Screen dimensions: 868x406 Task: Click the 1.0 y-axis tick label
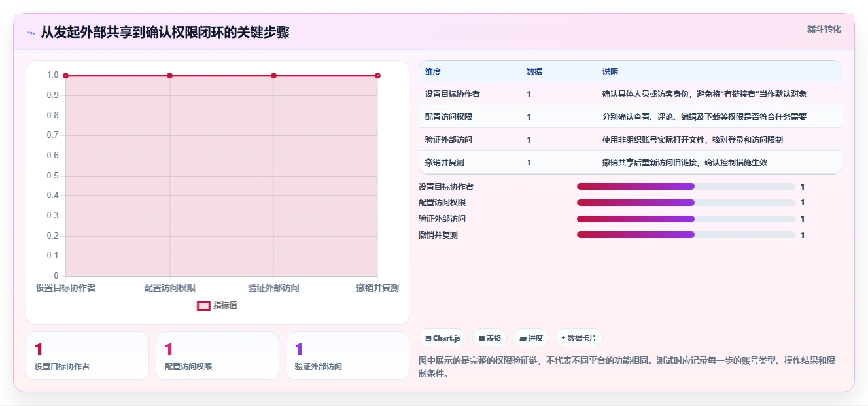click(x=52, y=75)
